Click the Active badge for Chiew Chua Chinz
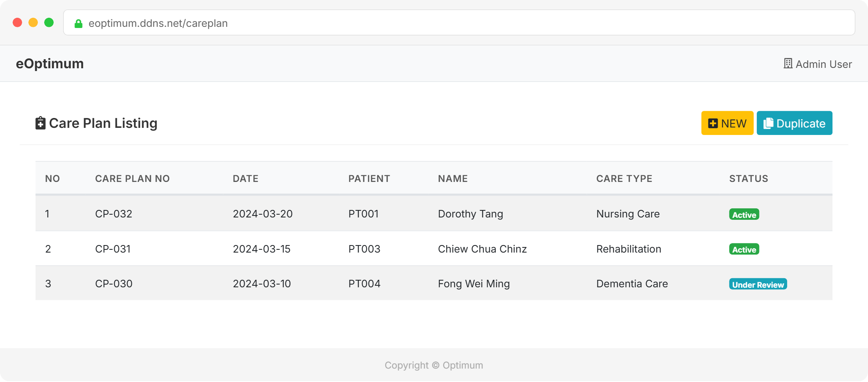 coord(744,249)
